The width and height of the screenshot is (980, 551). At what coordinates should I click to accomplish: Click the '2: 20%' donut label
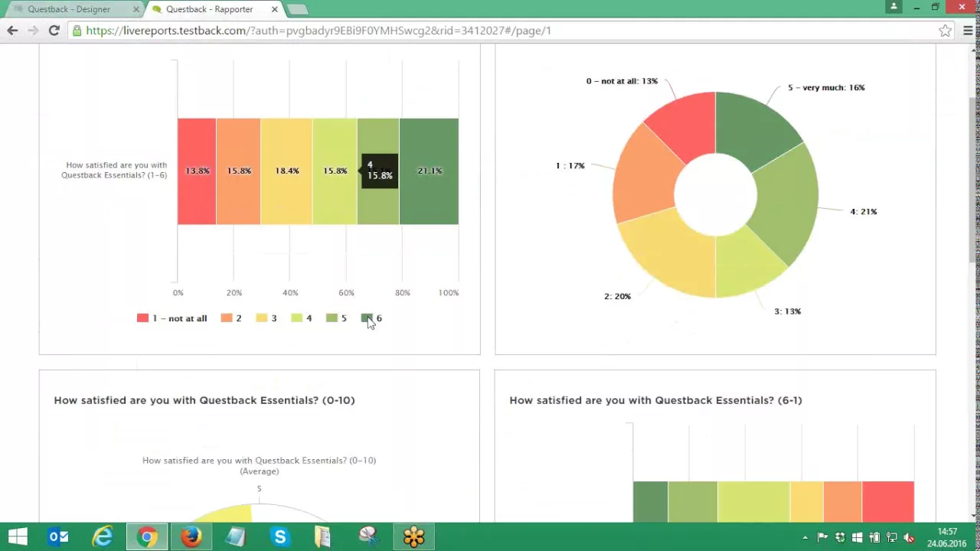617,296
